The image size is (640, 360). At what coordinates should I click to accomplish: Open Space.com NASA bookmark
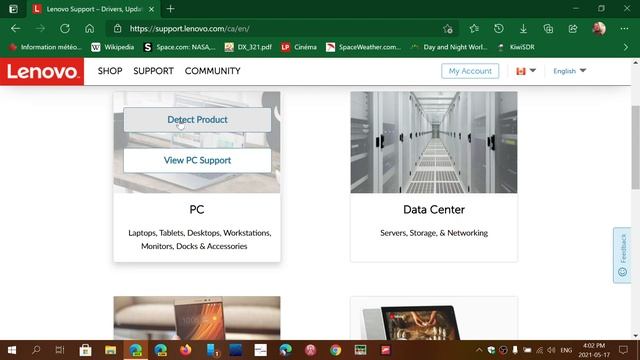[179, 47]
